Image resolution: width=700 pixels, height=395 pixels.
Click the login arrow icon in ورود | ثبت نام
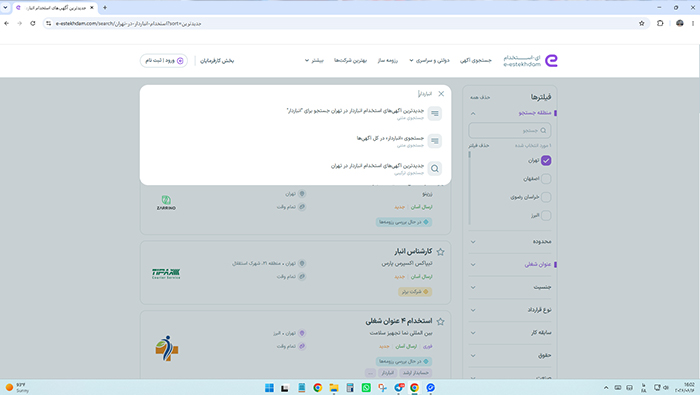pyautogui.click(x=180, y=61)
